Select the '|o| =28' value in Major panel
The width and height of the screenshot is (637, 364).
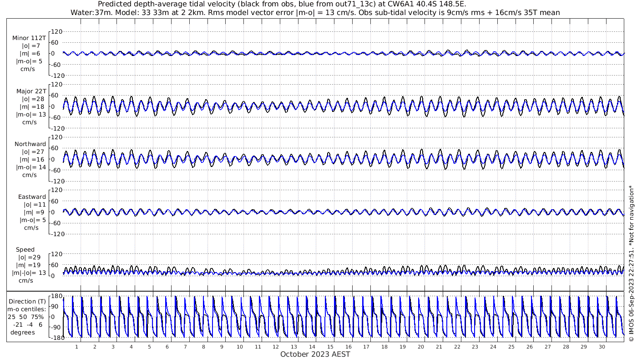(33, 99)
